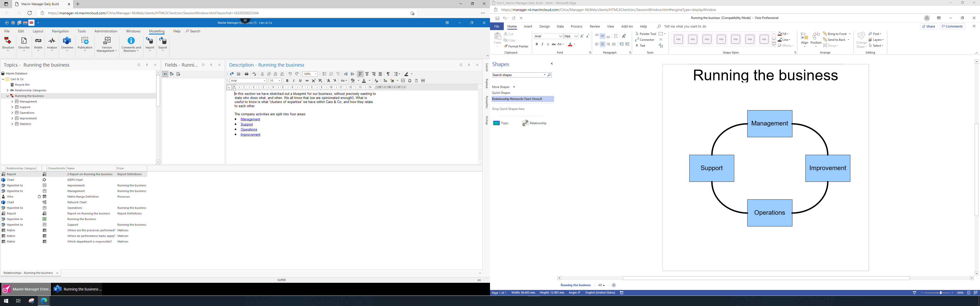Fit page to window in Visio status bar

click(969, 293)
